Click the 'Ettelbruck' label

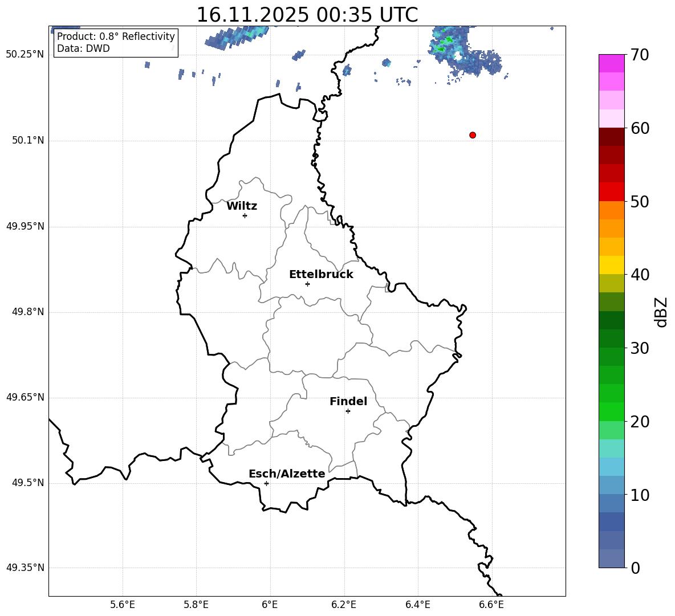321,275
